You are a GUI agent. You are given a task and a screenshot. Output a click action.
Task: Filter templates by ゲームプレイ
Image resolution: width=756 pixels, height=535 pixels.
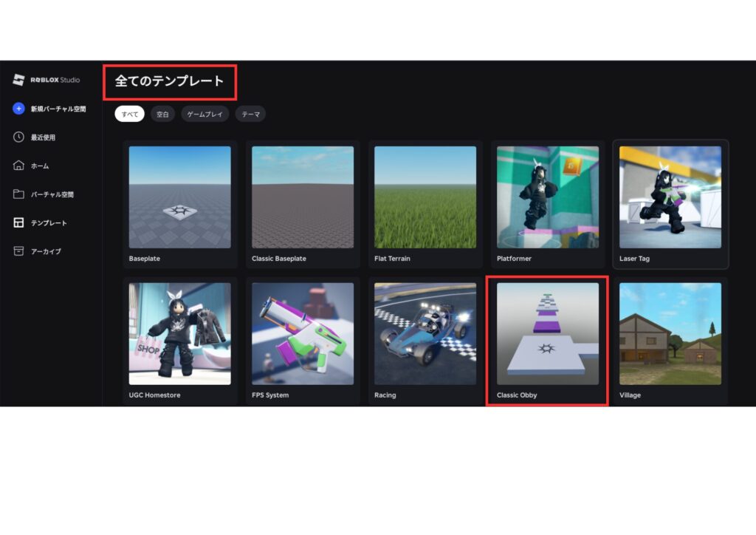click(x=205, y=115)
